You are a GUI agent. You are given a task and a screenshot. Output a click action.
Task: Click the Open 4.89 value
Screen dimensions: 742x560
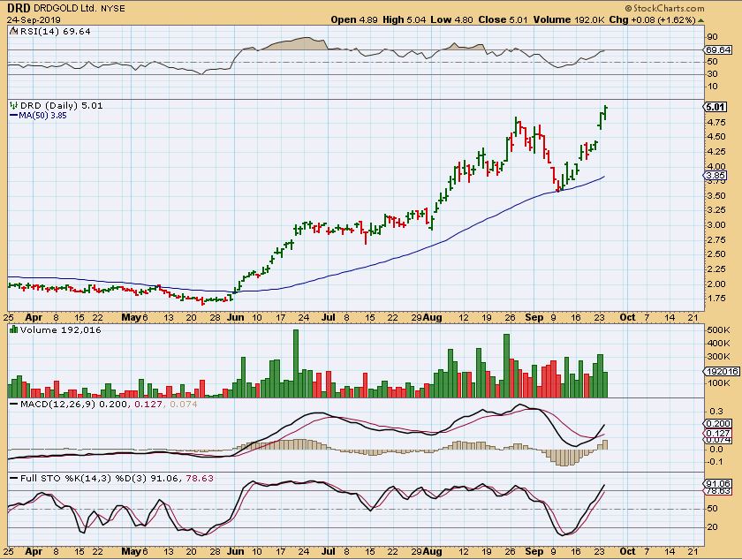(x=354, y=20)
